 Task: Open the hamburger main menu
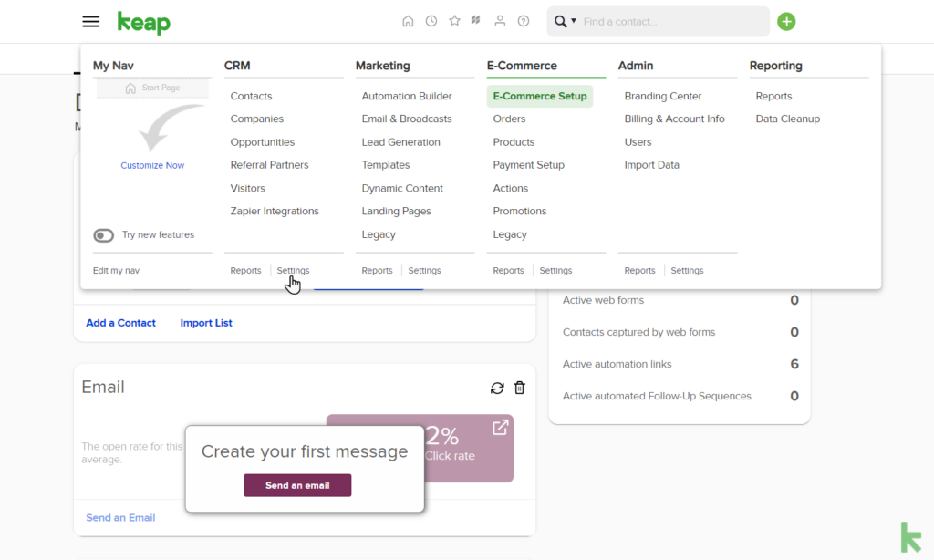(x=90, y=22)
